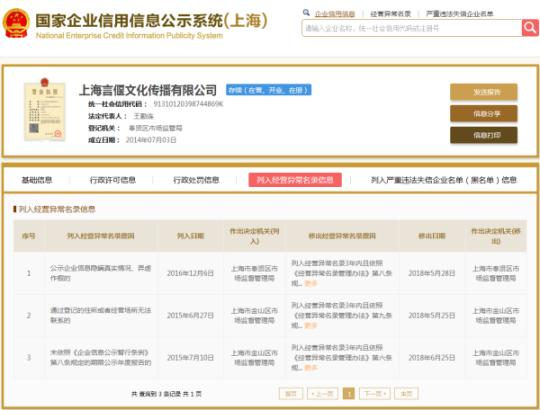Go to the last page (末页)
540x410 pixels.
pos(406,393)
